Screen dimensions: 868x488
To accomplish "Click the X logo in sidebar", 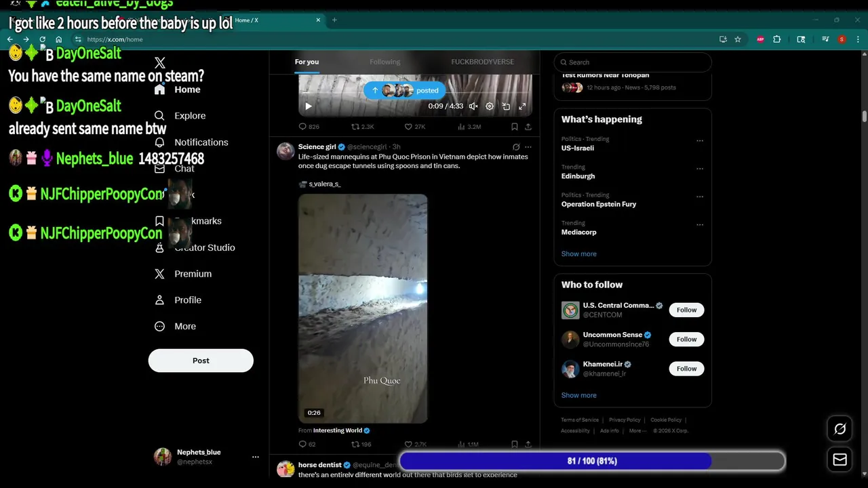I will click(160, 63).
